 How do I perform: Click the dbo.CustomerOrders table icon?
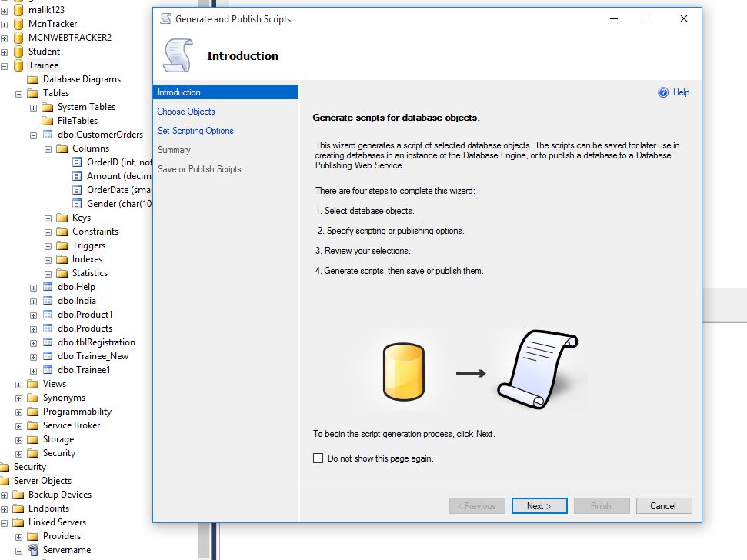(48, 135)
